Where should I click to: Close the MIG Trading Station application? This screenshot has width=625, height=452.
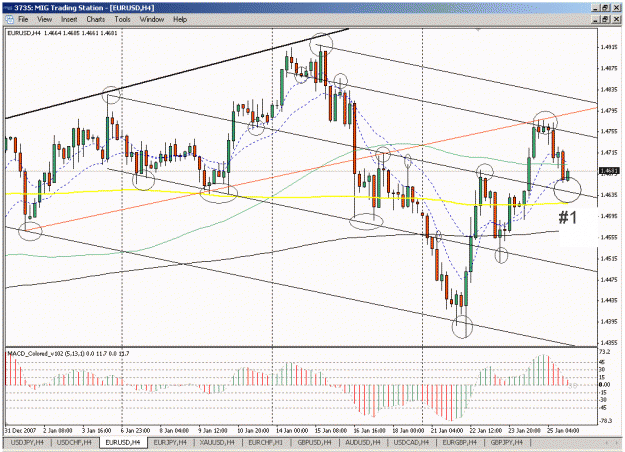pyautogui.click(x=615, y=8)
